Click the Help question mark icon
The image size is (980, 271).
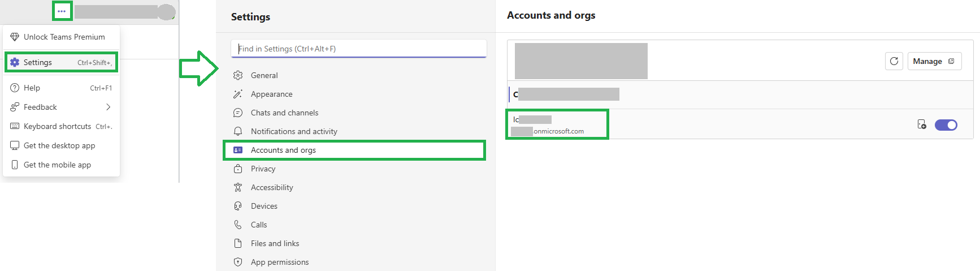click(15, 88)
